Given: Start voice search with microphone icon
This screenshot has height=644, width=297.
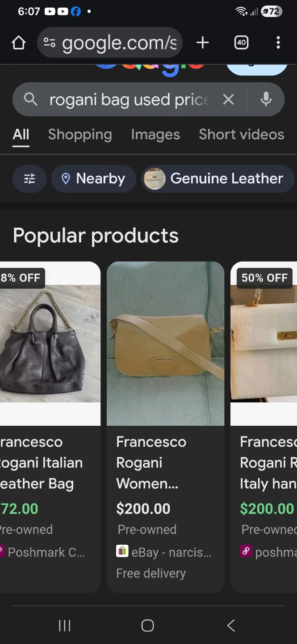Looking at the screenshot, I should coord(266,99).
